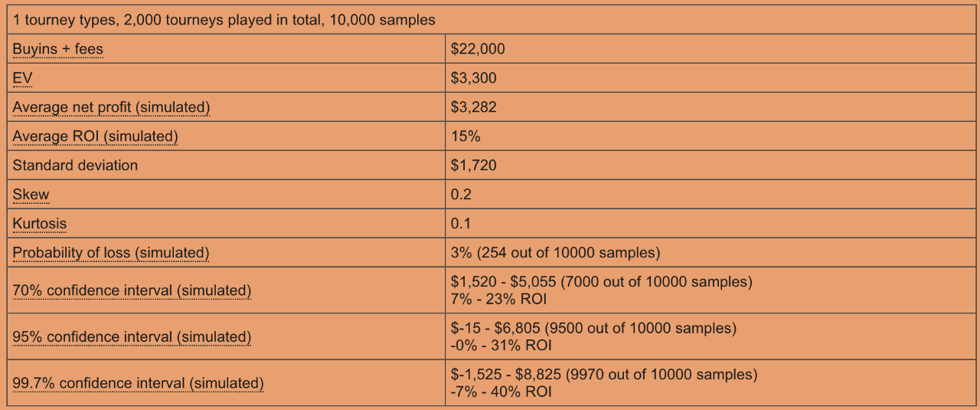Click the $3,282 average net profit value
This screenshot has height=410, width=980.
point(473,107)
